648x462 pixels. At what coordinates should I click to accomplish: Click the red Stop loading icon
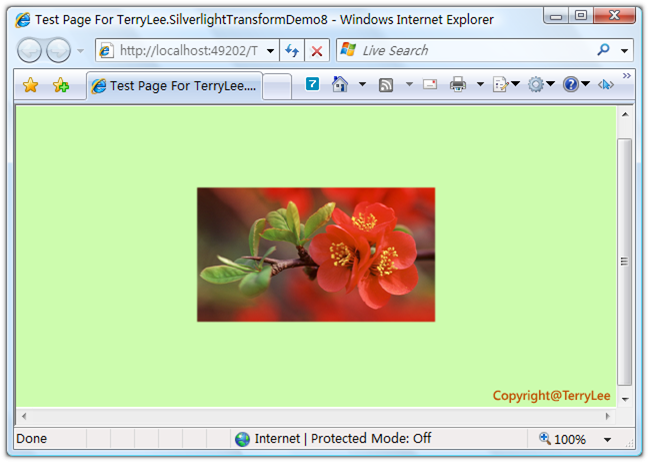click(317, 51)
